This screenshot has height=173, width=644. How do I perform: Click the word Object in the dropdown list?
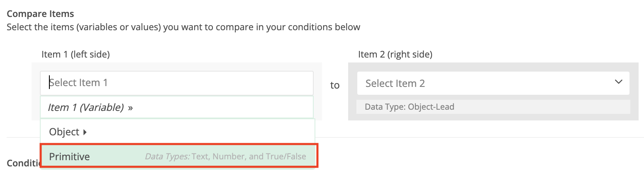[x=64, y=132]
